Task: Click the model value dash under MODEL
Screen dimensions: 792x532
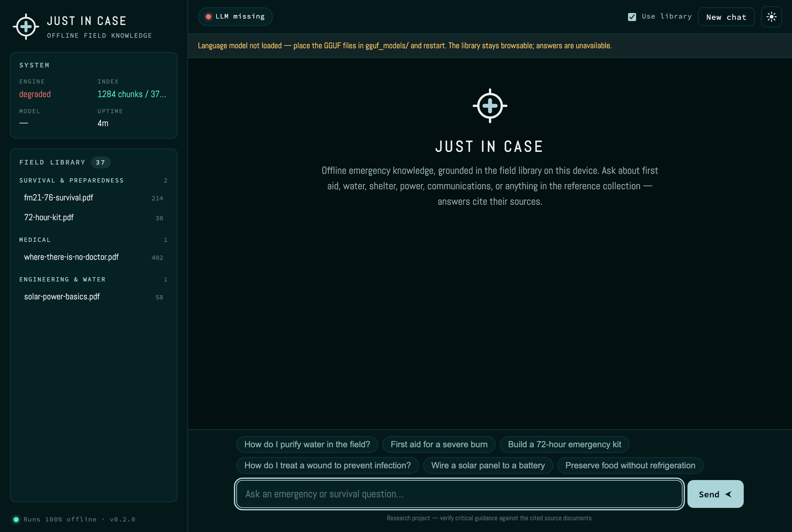Action: point(24,123)
